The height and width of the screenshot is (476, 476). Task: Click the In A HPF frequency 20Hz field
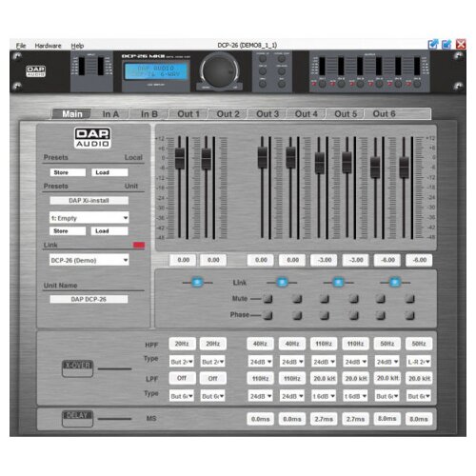[x=182, y=344]
